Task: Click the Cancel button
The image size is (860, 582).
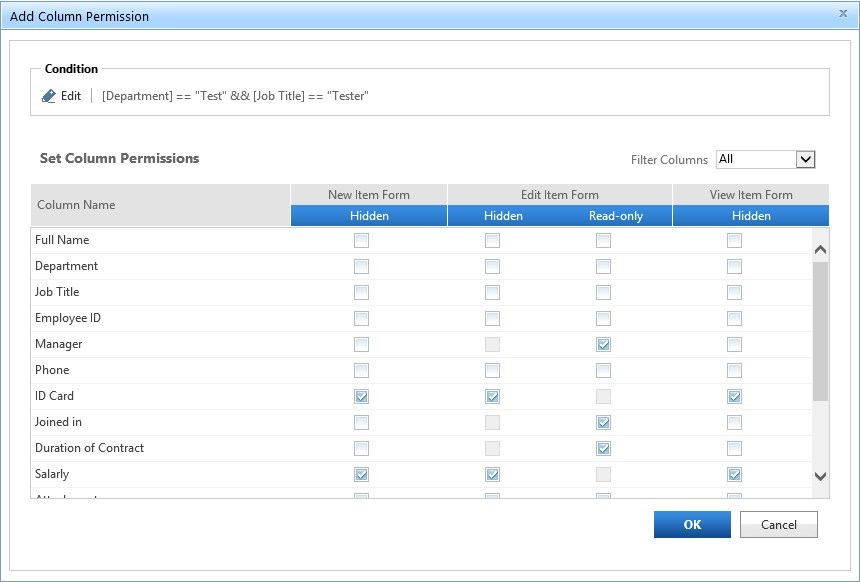Action: 778,525
